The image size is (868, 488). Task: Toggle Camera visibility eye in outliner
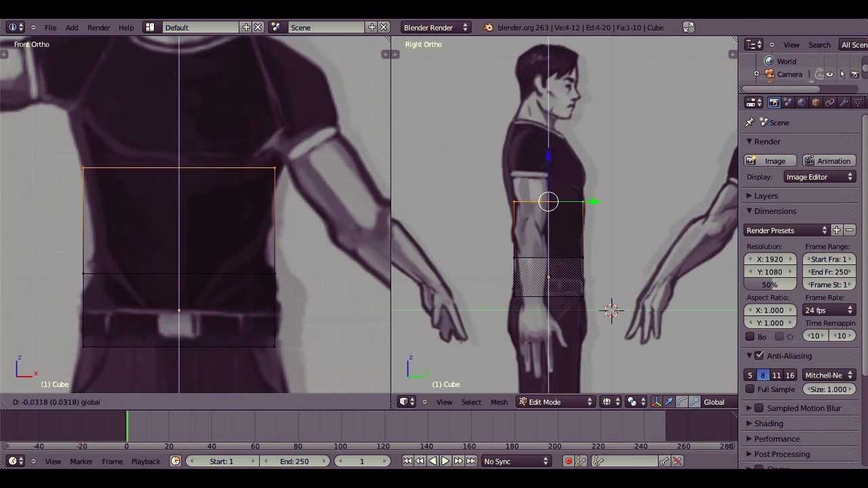[x=829, y=75]
